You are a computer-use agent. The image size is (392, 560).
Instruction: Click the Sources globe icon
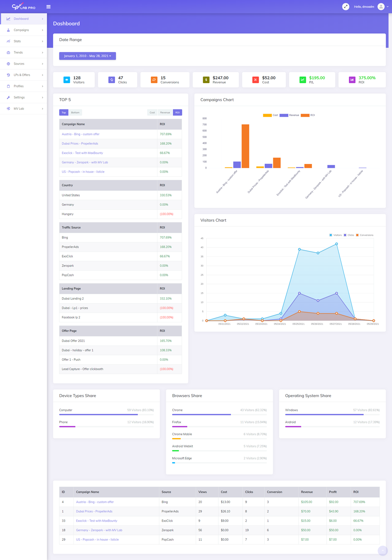[8, 64]
